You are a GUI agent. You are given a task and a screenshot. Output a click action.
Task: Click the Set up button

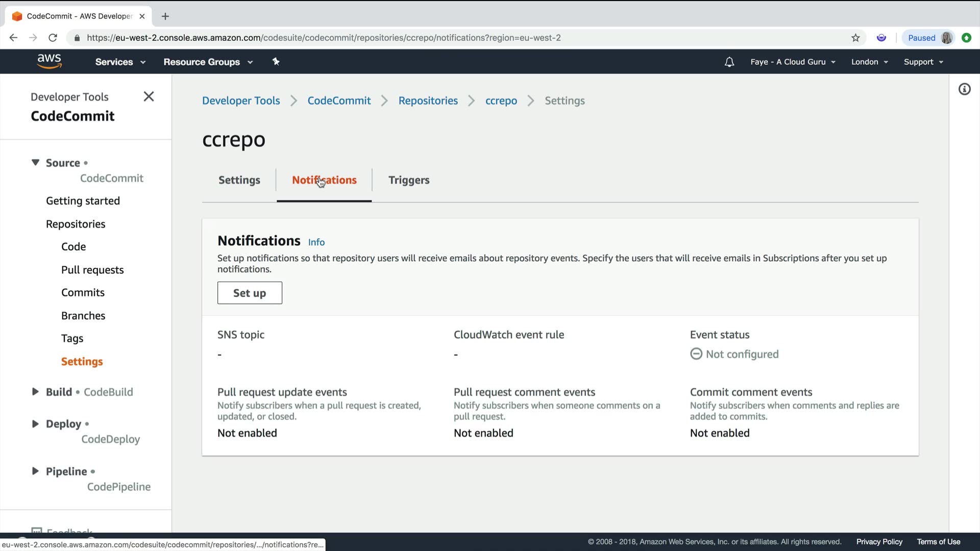[x=250, y=293]
